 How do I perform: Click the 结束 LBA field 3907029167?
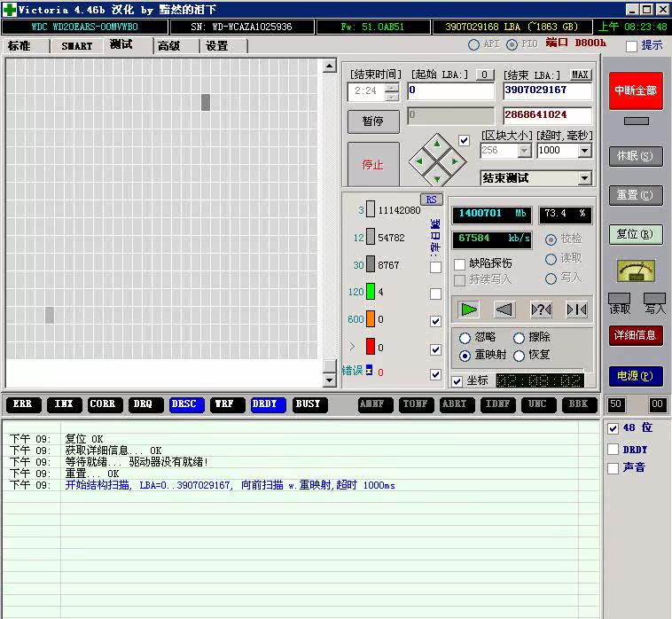click(547, 90)
